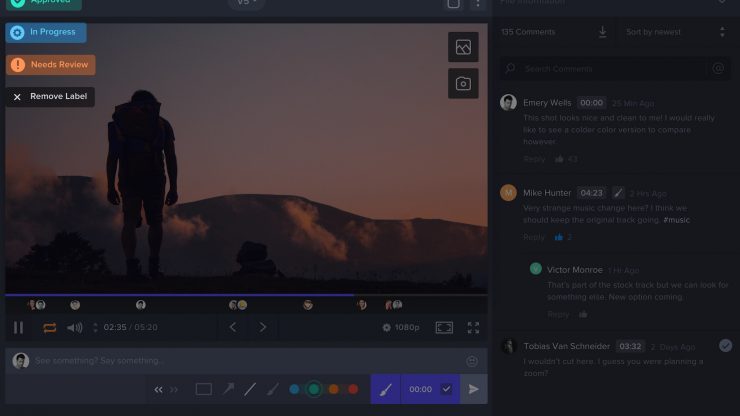Select the line drawing tool

pos(250,390)
